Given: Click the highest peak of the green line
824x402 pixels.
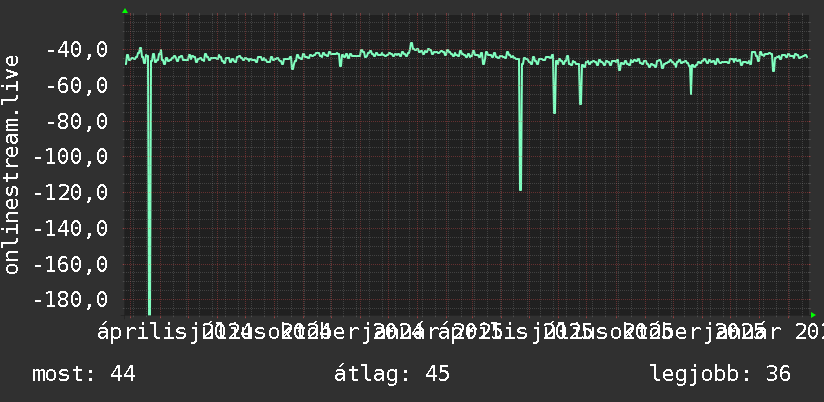Looking at the screenshot, I should click(411, 44).
